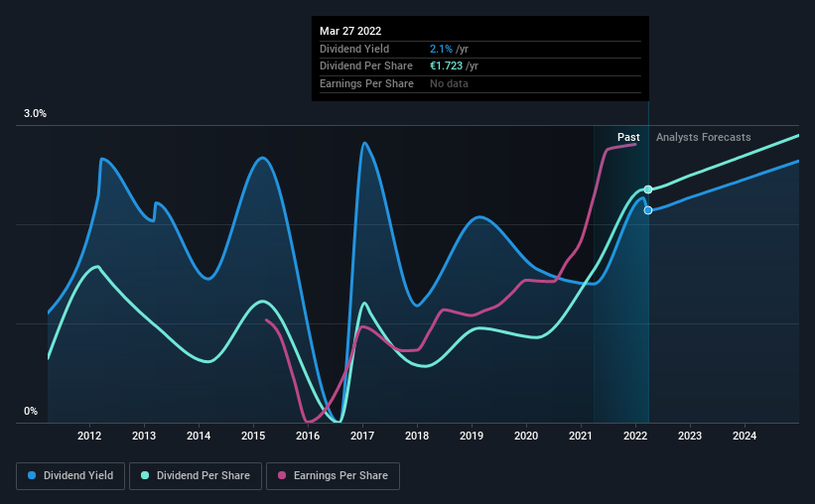Select the blue Dividend Yield data point marker

click(x=648, y=210)
